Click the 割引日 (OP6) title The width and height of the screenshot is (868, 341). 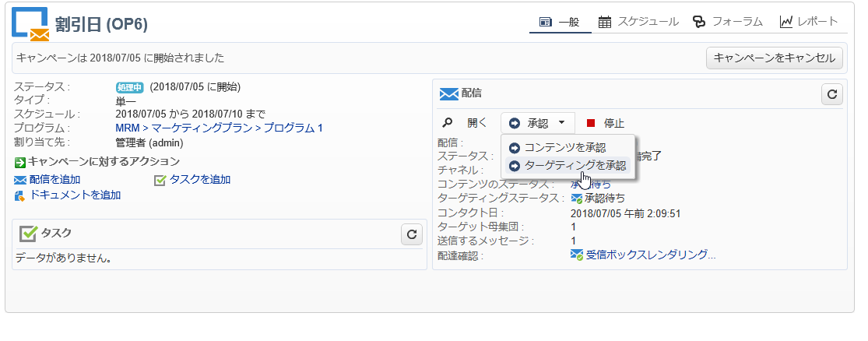pos(101,24)
